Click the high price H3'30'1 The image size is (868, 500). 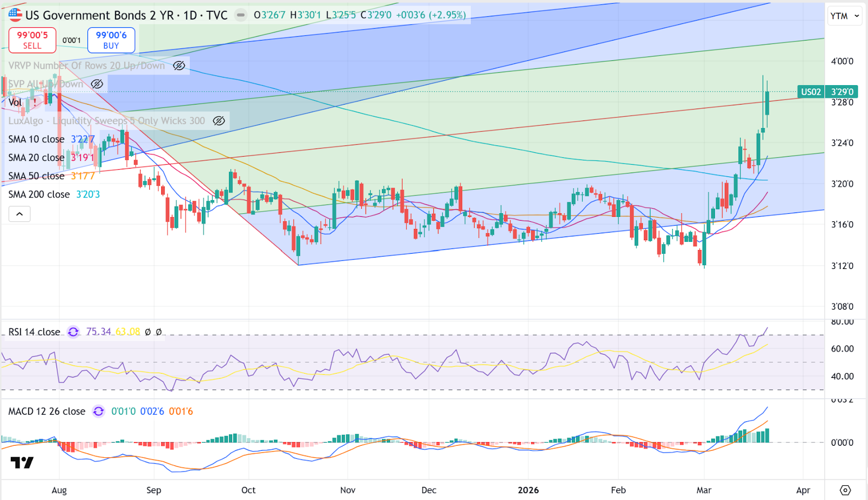(305, 15)
